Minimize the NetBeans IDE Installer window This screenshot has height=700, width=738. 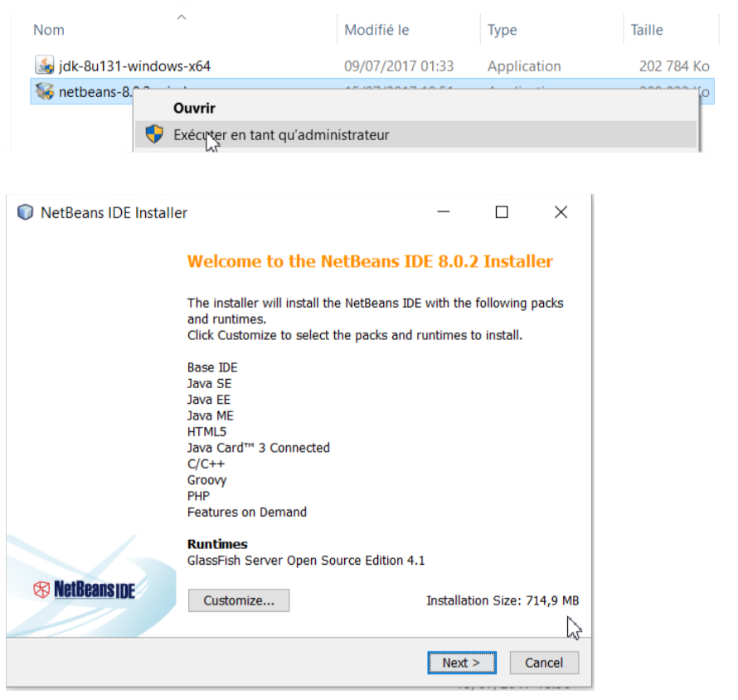[444, 212]
